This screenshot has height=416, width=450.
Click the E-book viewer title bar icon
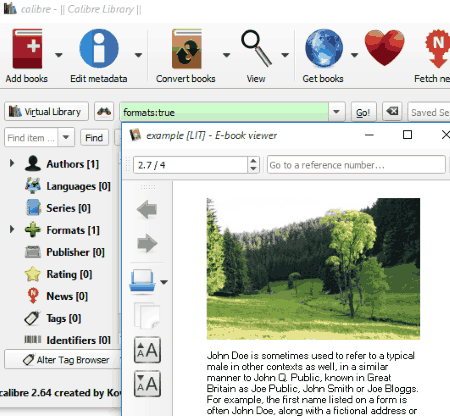(135, 135)
